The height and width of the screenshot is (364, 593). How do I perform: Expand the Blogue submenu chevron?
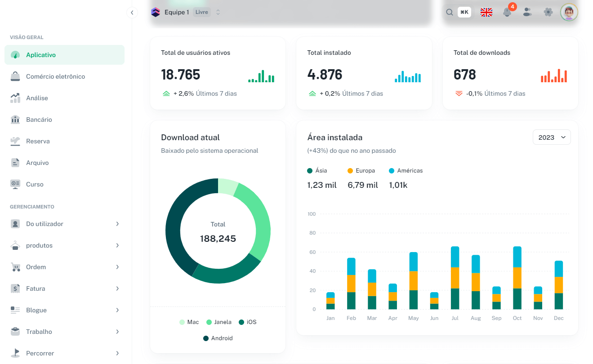pos(117,310)
